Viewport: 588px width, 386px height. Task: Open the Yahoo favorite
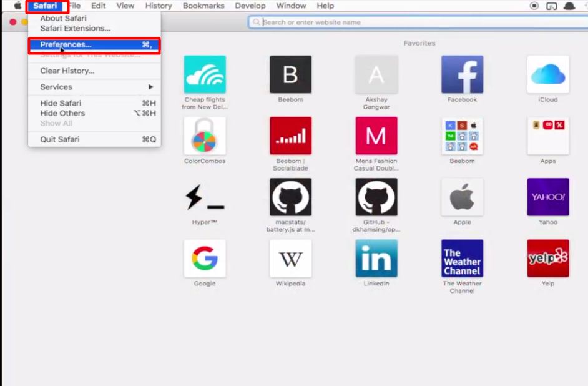coord(548,197)
